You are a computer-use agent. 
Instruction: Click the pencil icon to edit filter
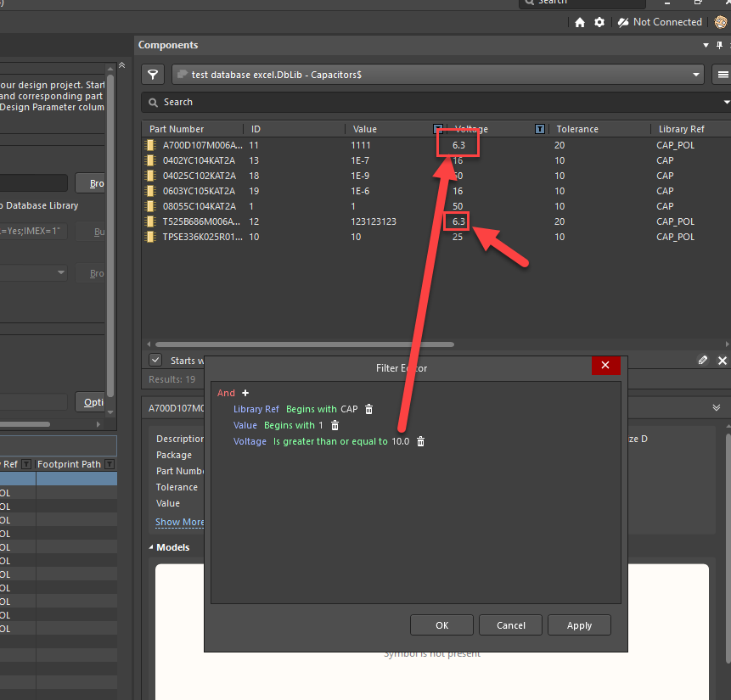coord(702,361)
